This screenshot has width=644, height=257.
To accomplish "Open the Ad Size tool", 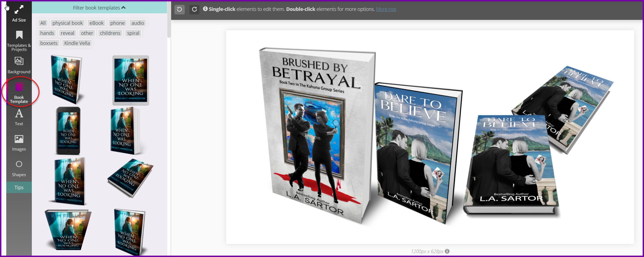I will [x=19, y=13].
